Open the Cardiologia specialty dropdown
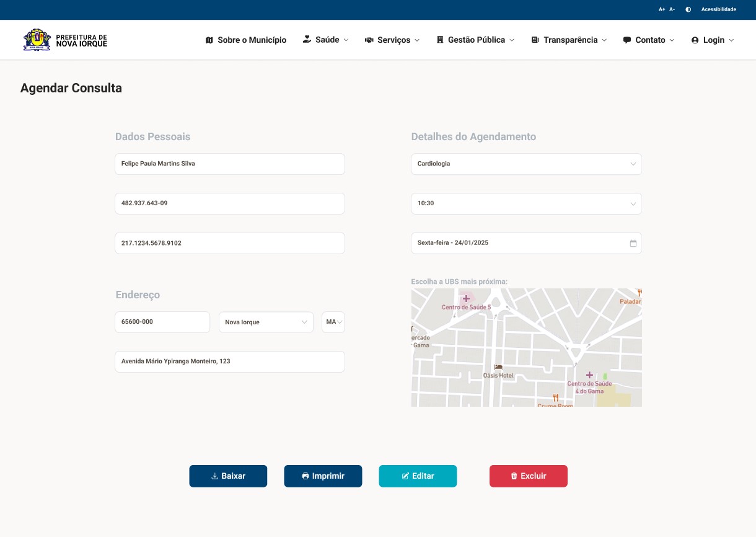Viewport: 756px width, 537px height. coord(526,164)
